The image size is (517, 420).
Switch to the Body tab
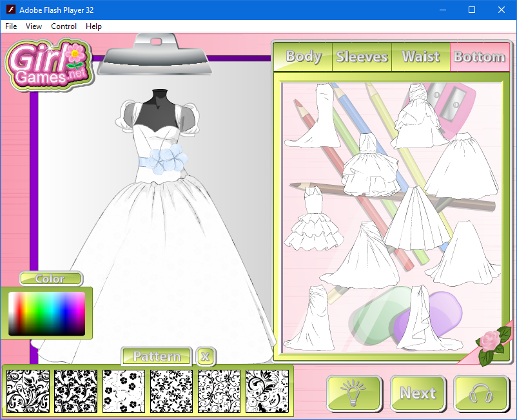[304, 57]
